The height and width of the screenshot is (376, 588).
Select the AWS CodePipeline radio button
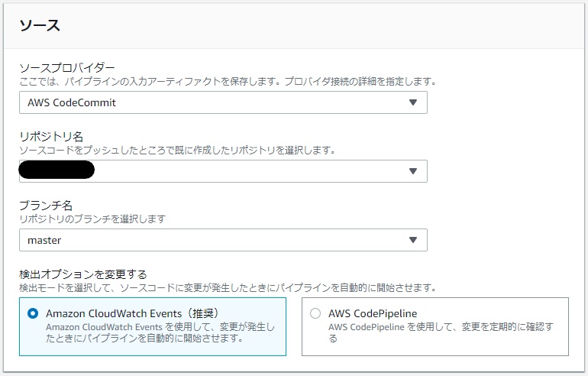pyautogui.click(x=315, y=313)
